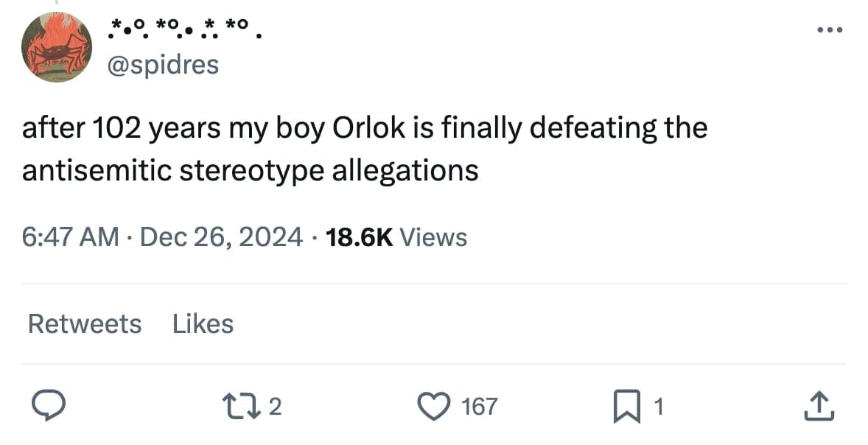Click the word Views beside 18.6K
Image resolution: width=868 pixels, height=445 pixels.
click(433, 237)
